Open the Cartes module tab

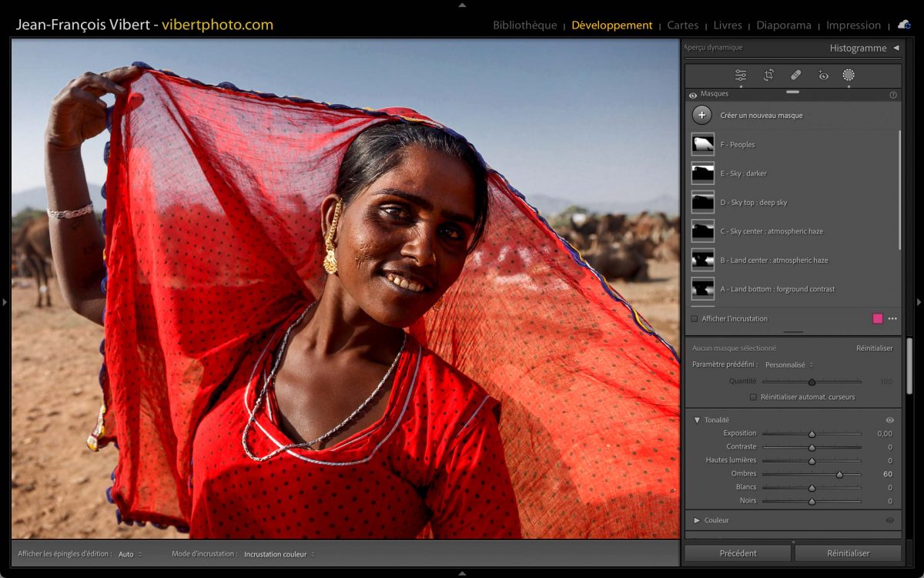682,25
